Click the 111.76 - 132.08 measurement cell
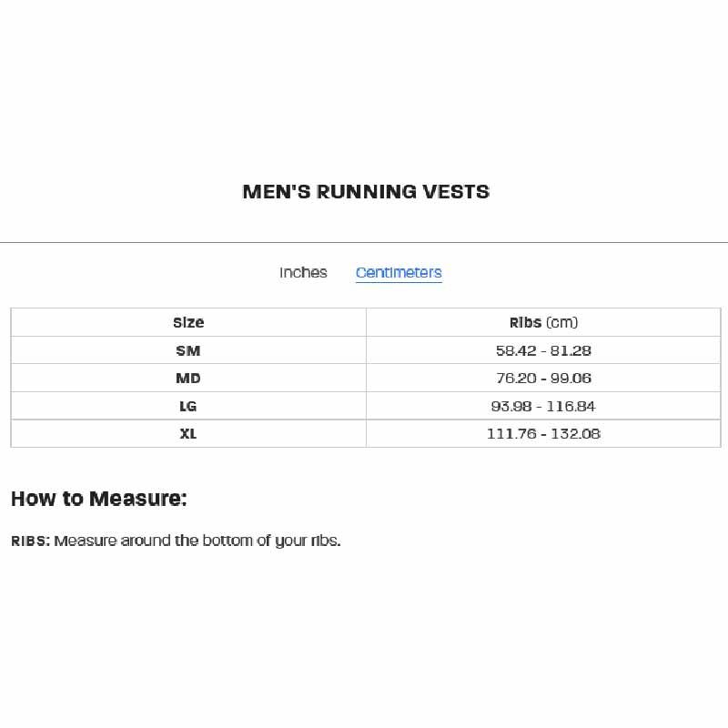 coord(543,434)
